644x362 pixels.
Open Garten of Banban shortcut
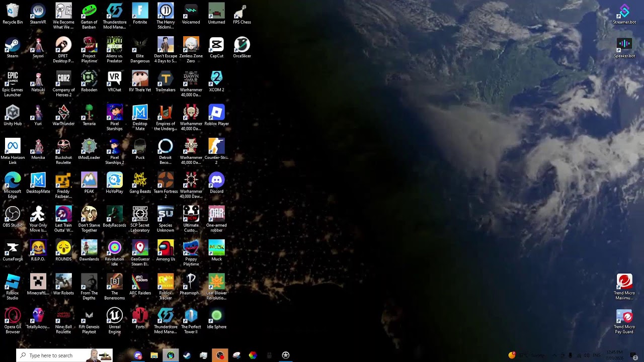coord(89,16)
